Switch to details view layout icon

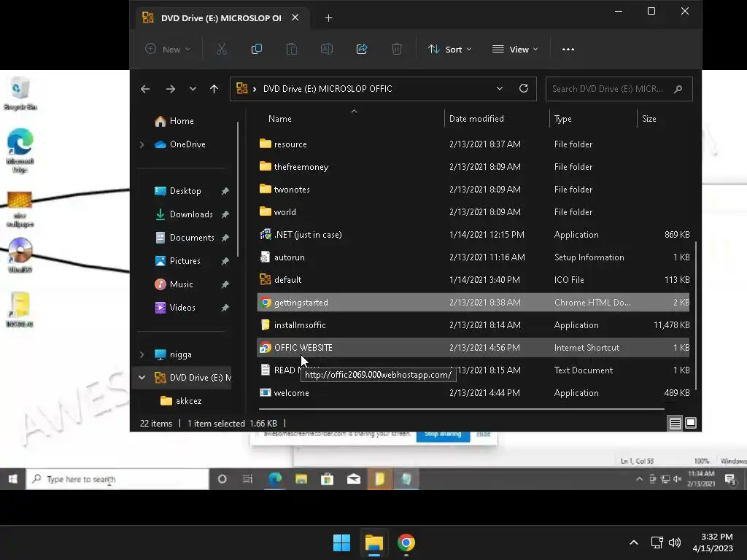point(675,423)
